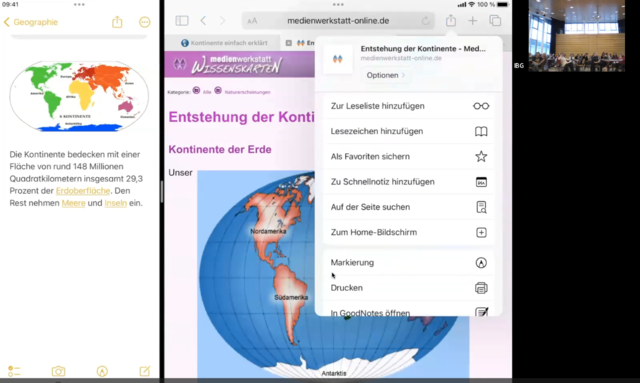Click the meeting room video thumbnail
Screen dimensions: 640x383
(576, 36)
